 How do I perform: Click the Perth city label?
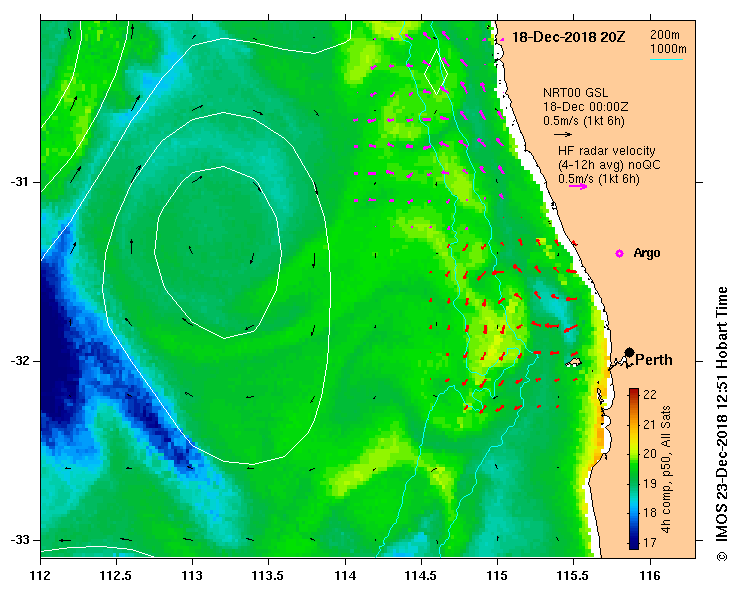654,360
